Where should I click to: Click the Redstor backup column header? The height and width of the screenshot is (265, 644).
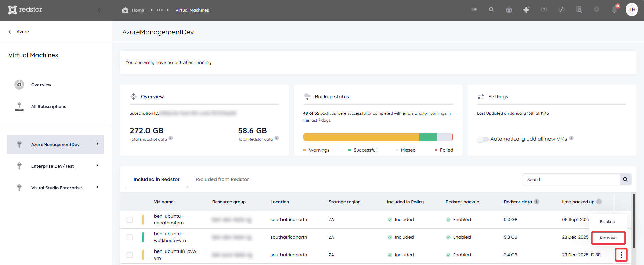click(462, 202)
